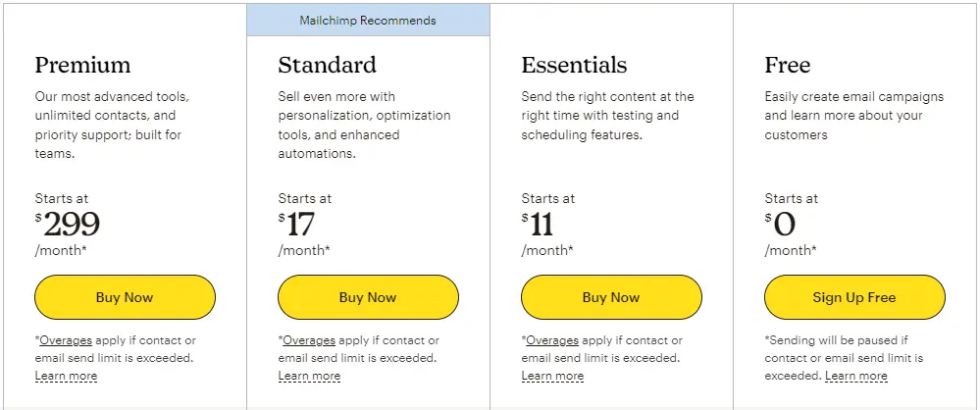Select the Free plan heading
The image size is (980, 410).
788,66
